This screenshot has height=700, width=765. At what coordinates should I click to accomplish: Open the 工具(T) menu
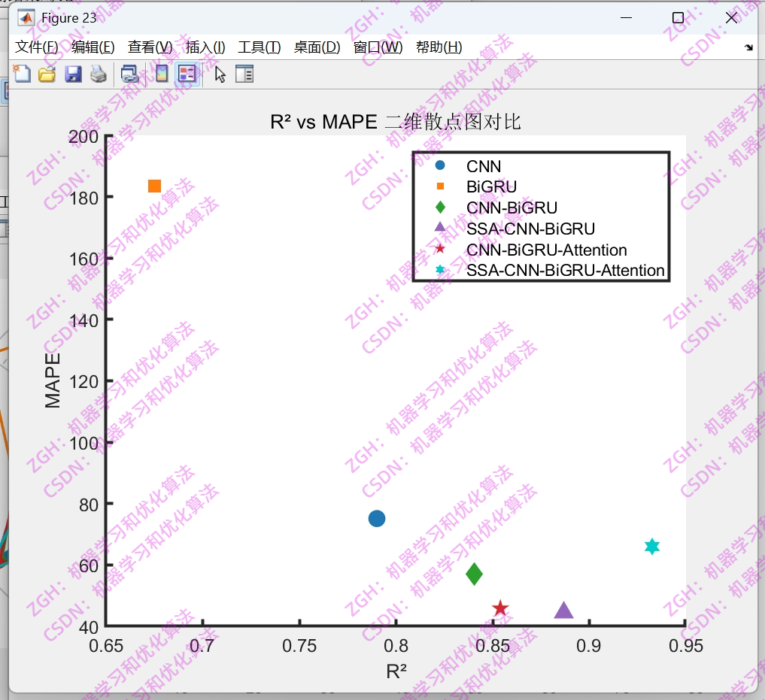click(259, 47)
